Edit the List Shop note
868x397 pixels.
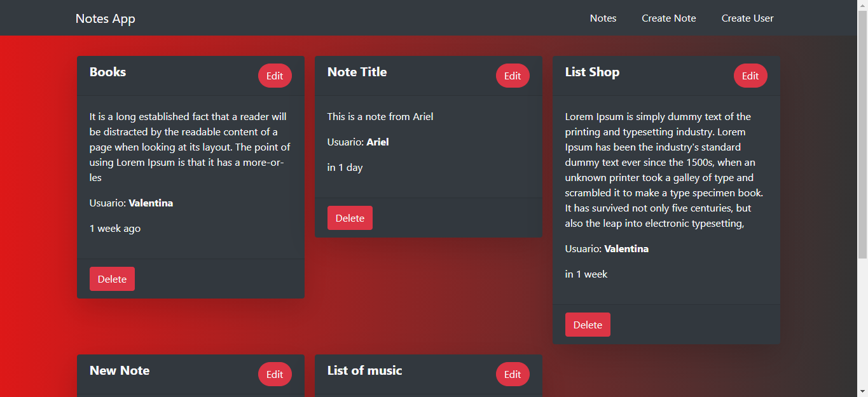(x=750, y=76)
